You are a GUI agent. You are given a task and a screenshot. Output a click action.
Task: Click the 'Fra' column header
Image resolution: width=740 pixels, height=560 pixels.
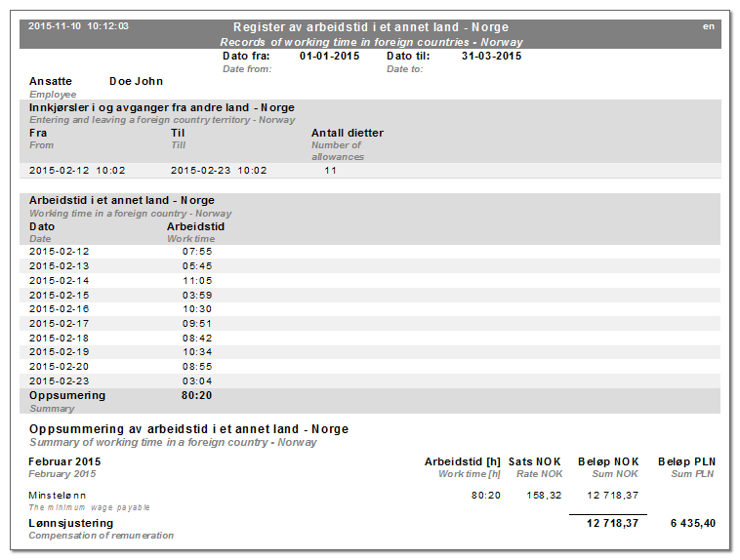[x=38, y=133]
